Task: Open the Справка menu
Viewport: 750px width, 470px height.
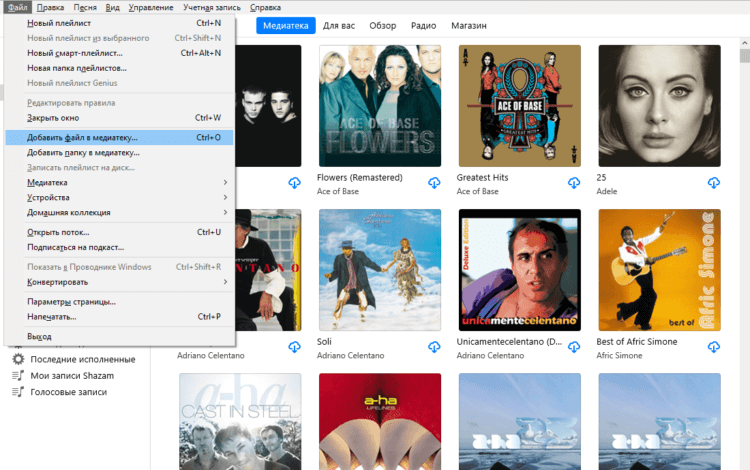Action: [x=265, y=7]
